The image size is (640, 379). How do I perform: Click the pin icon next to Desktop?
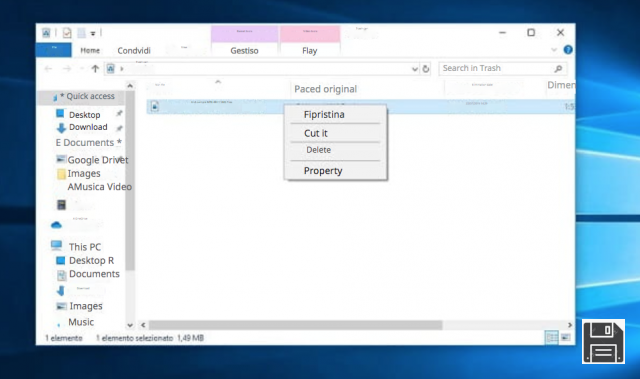click(x=119, y=113)
